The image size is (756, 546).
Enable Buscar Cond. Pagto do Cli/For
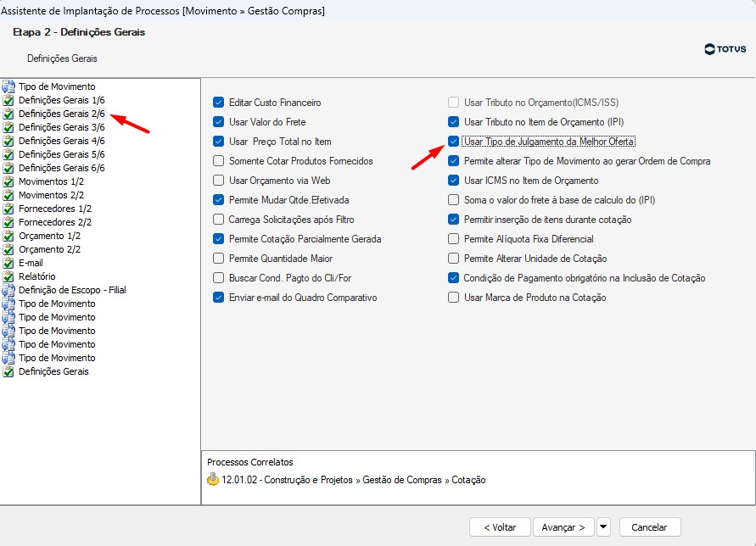[x=218, y=278]
